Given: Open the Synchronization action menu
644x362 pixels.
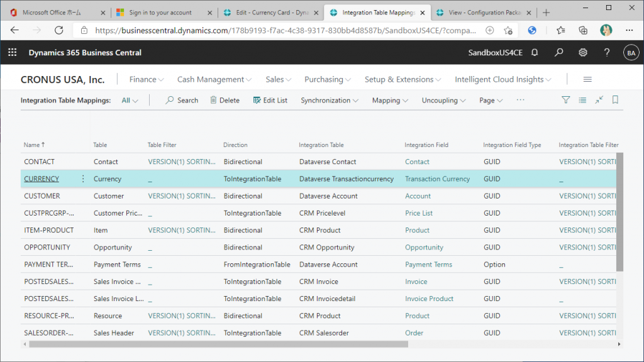Looking at the screenshot, I should coord(330,100).
